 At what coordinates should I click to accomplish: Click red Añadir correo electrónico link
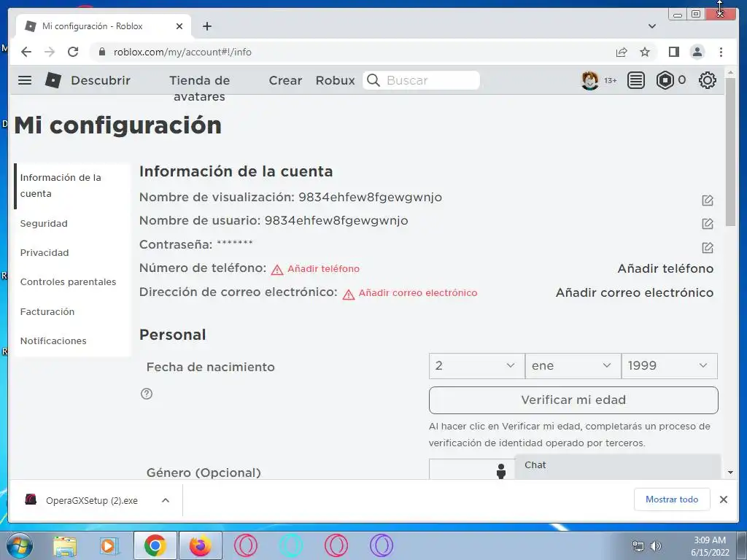click(x=418, y=293)
